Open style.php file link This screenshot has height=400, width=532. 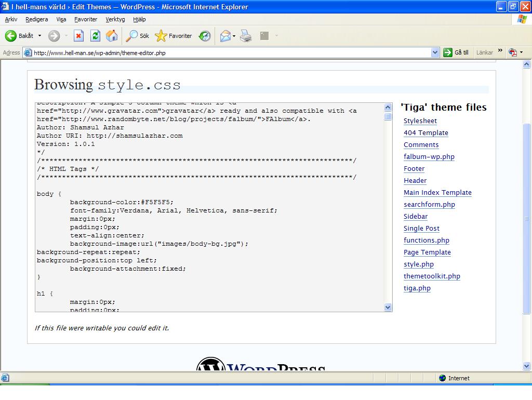pos(419,264)
